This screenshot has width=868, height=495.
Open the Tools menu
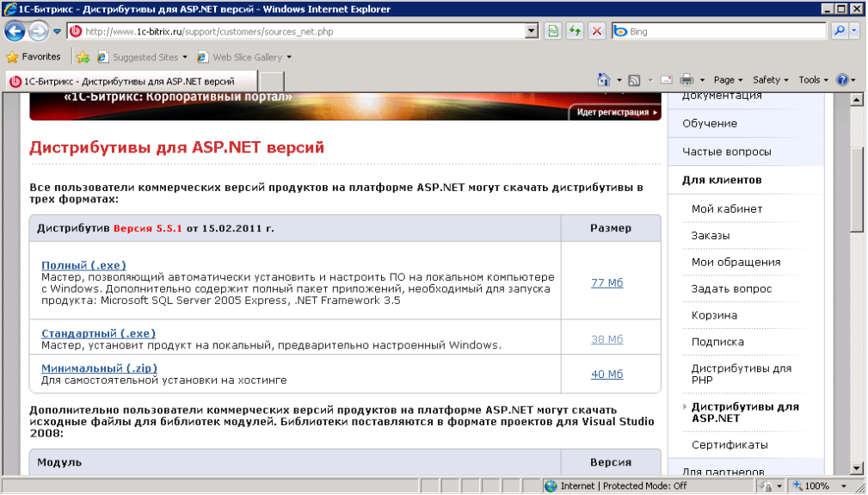click(813, 80)
